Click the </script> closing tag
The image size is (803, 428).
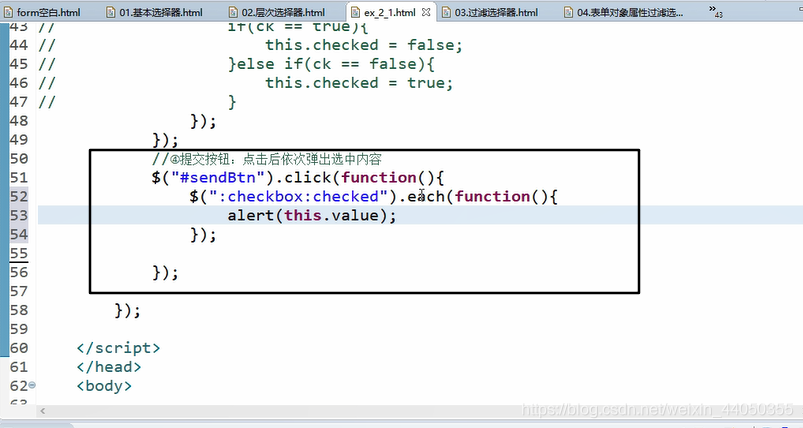(x=118, y=348)
